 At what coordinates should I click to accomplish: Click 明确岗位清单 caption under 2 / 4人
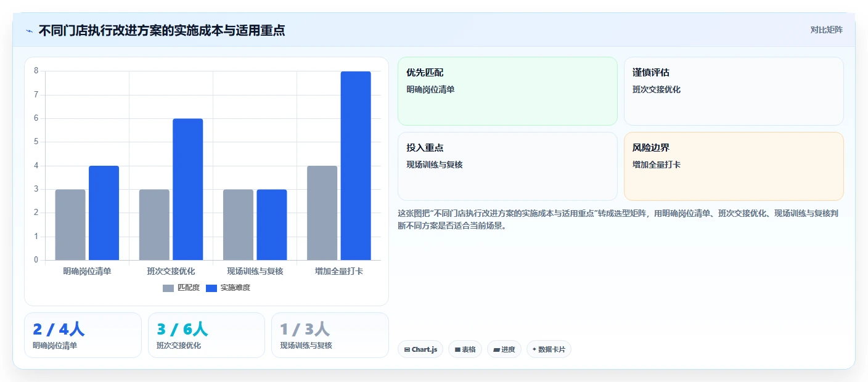pos(55,346)
